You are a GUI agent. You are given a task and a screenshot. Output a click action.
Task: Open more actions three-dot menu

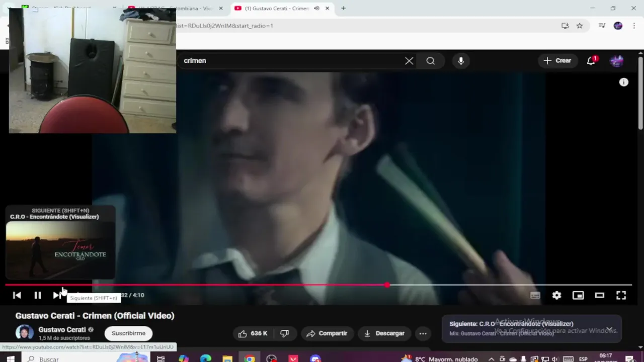click(x=423, y=333)
